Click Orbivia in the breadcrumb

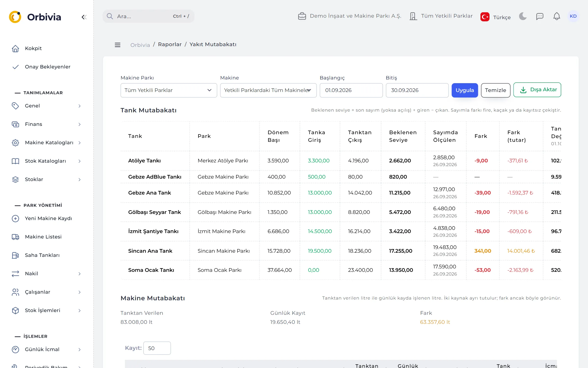[x=140, y=45]
